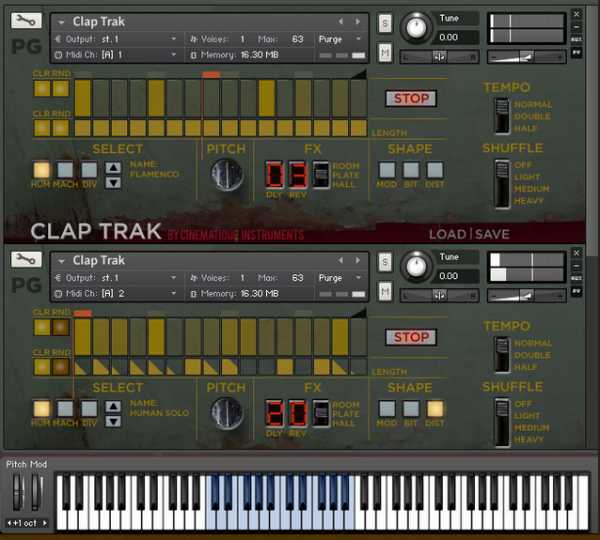Toggle BIT shape button in top instrument
Viewport: 600px width, 540px height.
coord(411,170)
